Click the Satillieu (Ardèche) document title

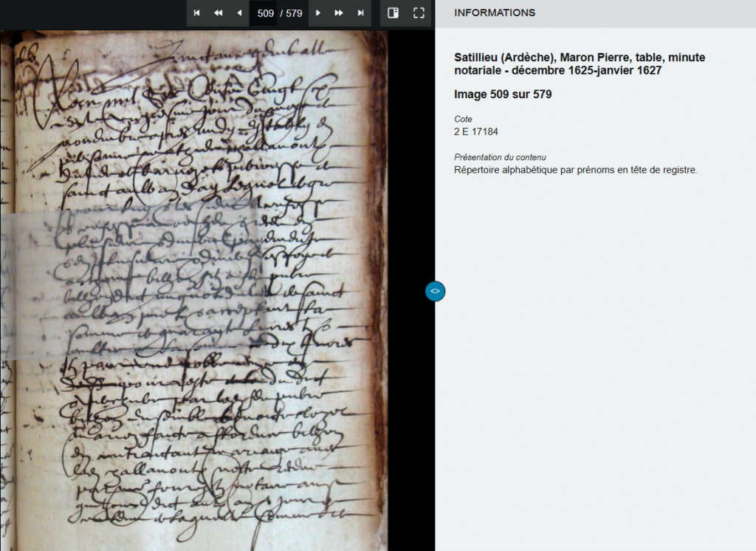pos(580,64)
